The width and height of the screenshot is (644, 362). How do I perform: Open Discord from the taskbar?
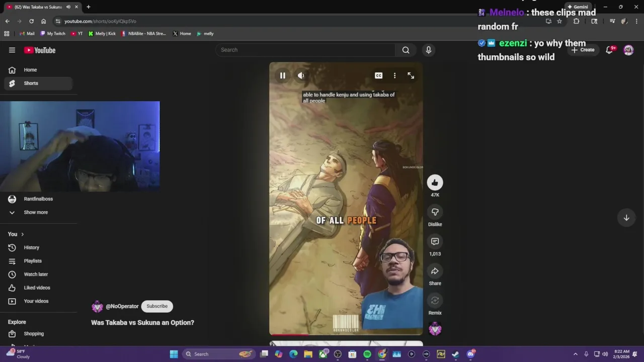pos(470,354)
